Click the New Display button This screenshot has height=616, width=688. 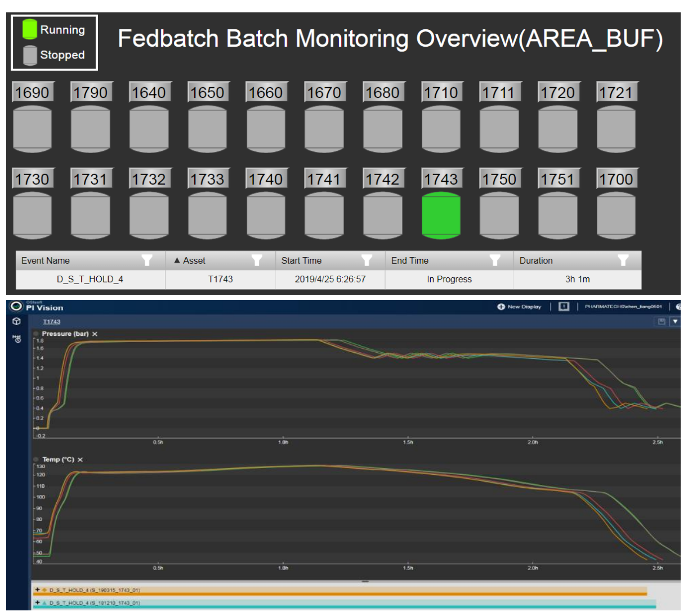point(519,307)
